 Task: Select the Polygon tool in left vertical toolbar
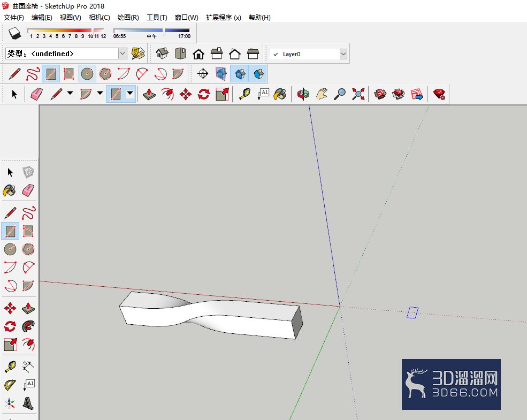point(28,249)
